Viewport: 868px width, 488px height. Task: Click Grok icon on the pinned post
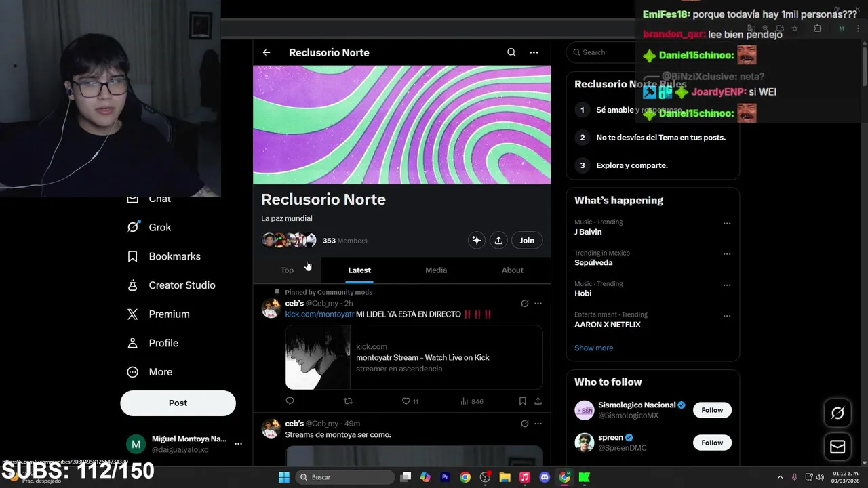[524, 304]
